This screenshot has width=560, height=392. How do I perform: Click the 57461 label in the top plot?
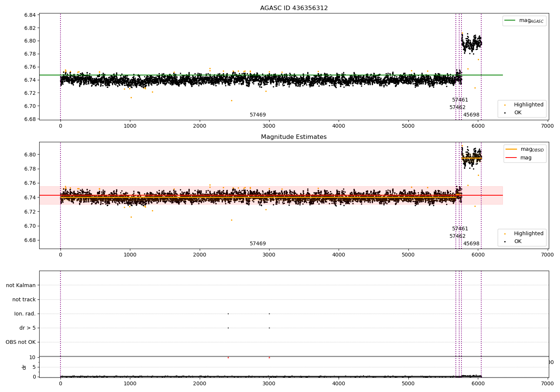[x=460, y=100]
